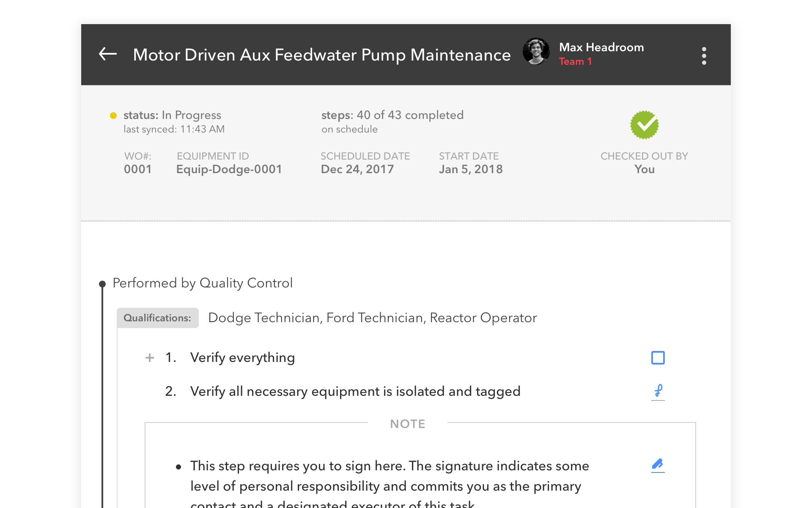812x508 pixels.
Task: Click the Qualifications label tag
Action: click(157, 318)
